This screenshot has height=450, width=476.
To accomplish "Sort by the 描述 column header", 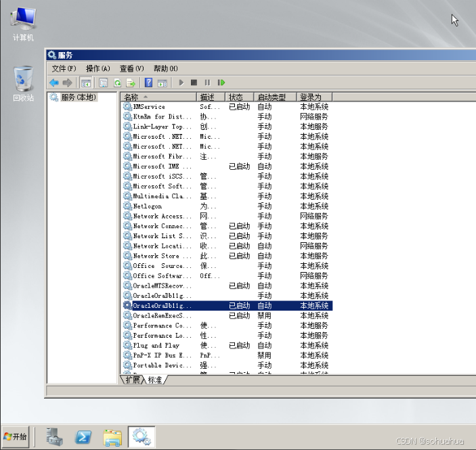I will (211, 97).
